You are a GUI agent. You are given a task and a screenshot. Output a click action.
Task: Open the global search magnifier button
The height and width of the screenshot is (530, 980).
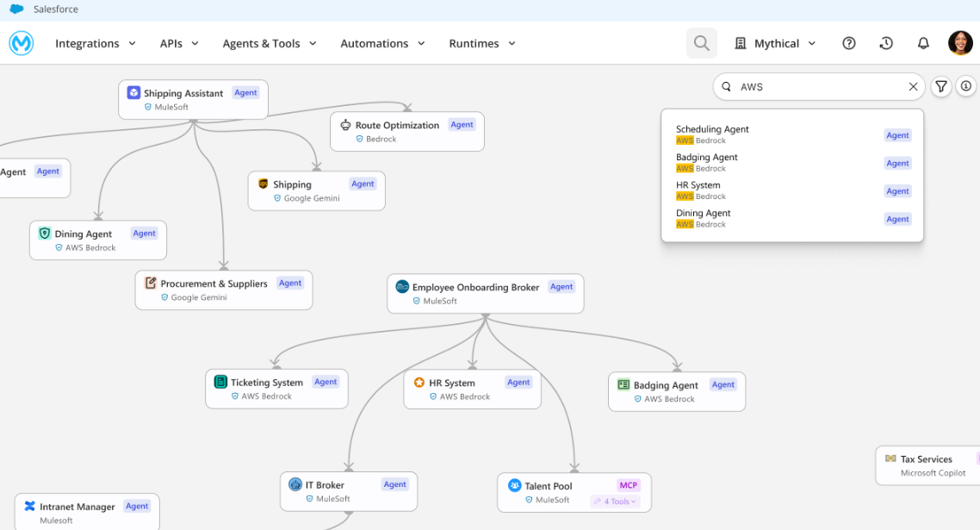click(701, 43)
